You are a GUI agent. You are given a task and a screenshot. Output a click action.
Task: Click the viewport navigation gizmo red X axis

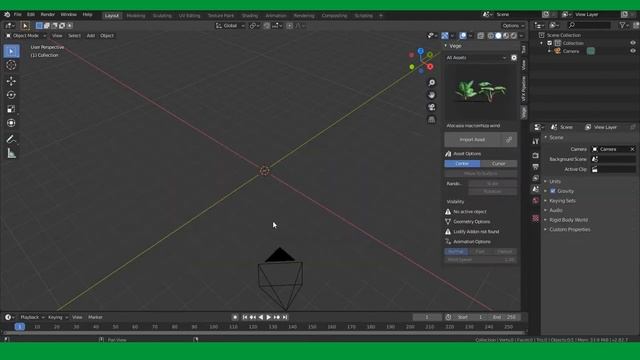point(430,67)
